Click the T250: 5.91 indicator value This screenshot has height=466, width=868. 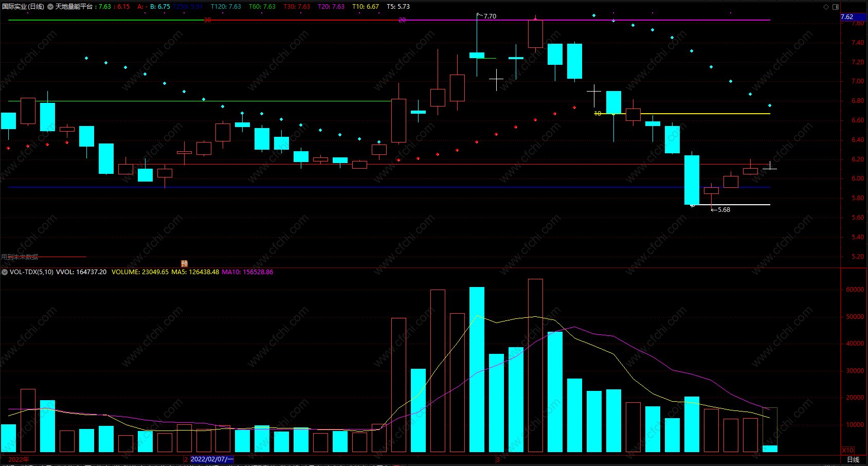coord(187,7)
